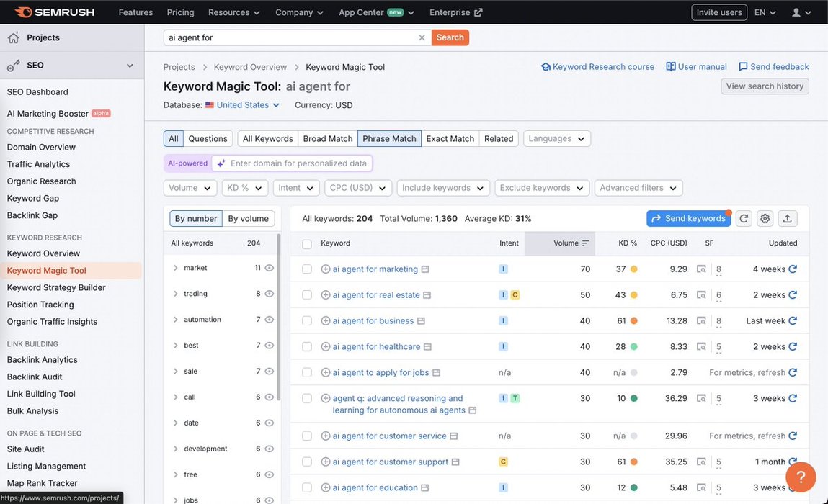Screen dimensions: 828x504
Task: Open table settings gear icon
Action: pyautogui.click(x=765, y=218)
